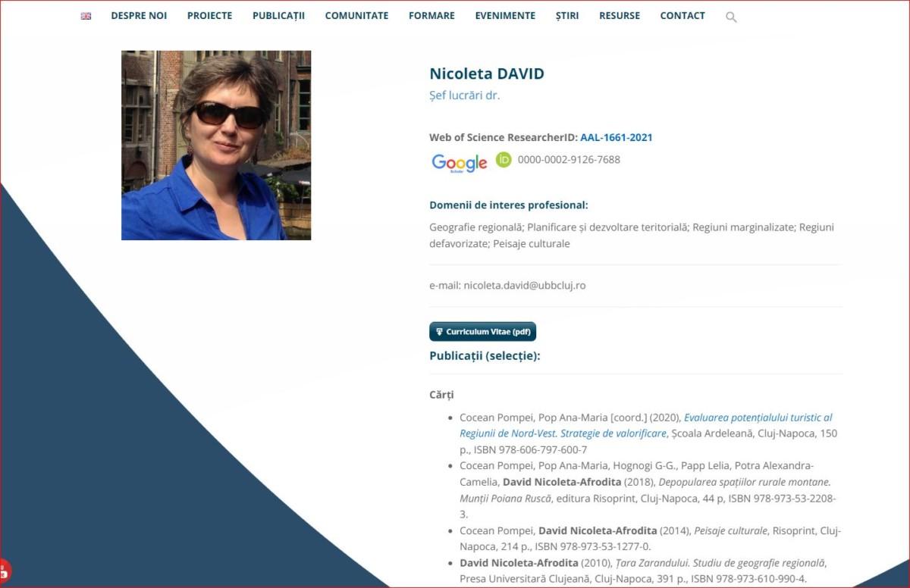The height and width of the screenshot is (588, 910).
Task: Open the DESPRE NOI menu
Action: pyautogui.click(x=139, y=16)
